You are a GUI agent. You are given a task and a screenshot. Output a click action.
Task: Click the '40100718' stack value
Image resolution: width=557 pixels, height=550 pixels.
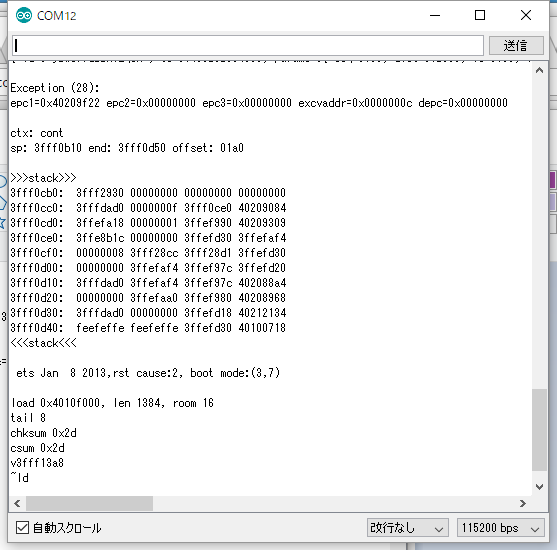point(262,328)
